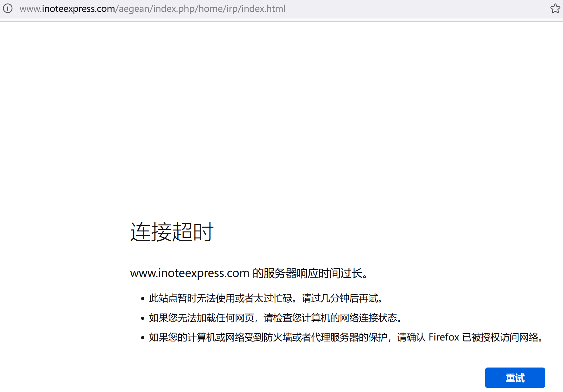This screenshot has width=563, height=392.
Task: Select the 连接超时 heading text
Action: click(x=172, y=232)
